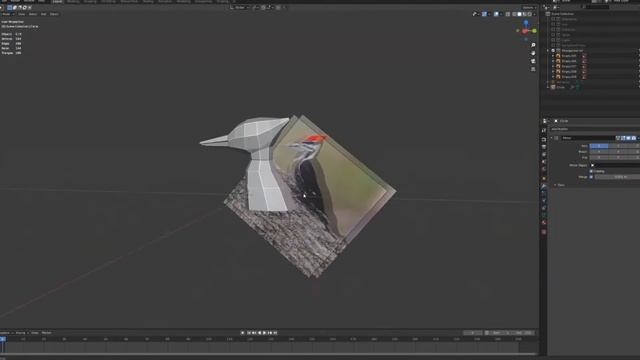Open the Object Mode dropdown
Screen dimensions: 640x360
point(7,14)
